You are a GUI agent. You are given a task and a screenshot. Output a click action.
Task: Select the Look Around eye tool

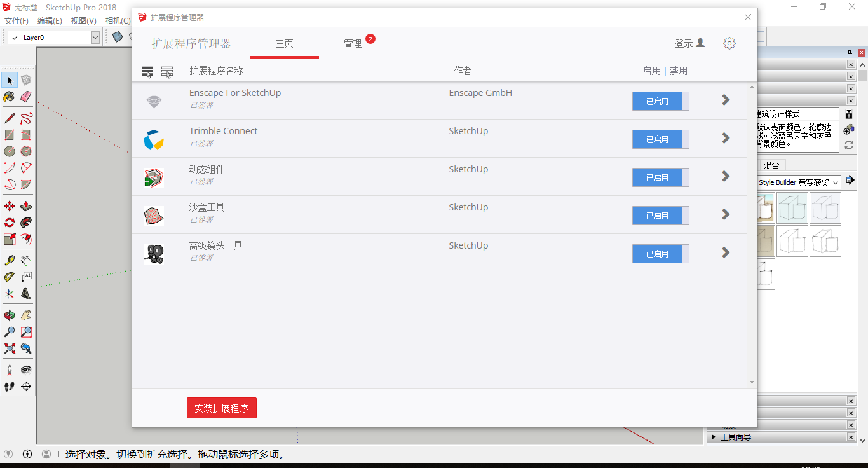[x=26, y=369]
